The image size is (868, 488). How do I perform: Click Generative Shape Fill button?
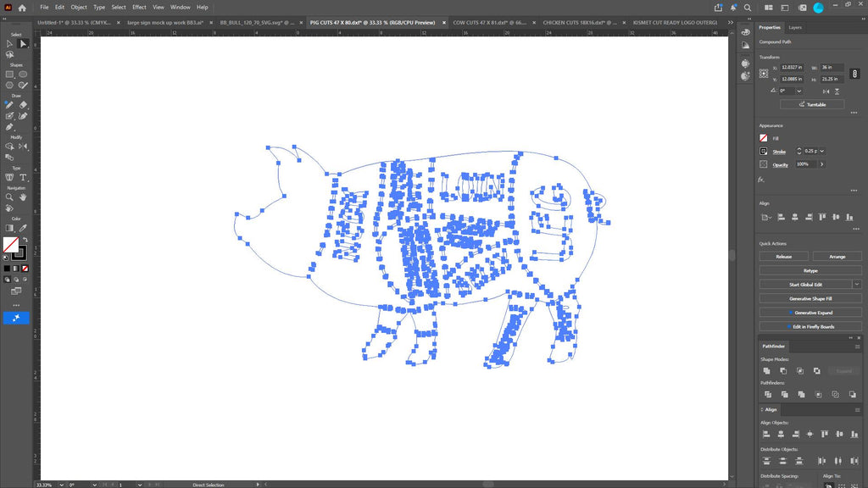tap(810, 299)
